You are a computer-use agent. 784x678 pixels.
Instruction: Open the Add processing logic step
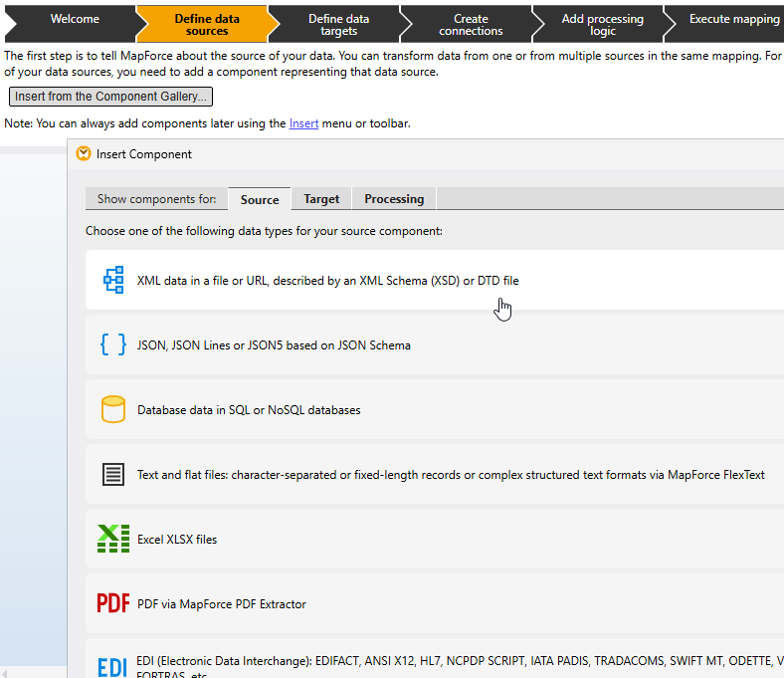pyautogui.click(x=602, y=25)
